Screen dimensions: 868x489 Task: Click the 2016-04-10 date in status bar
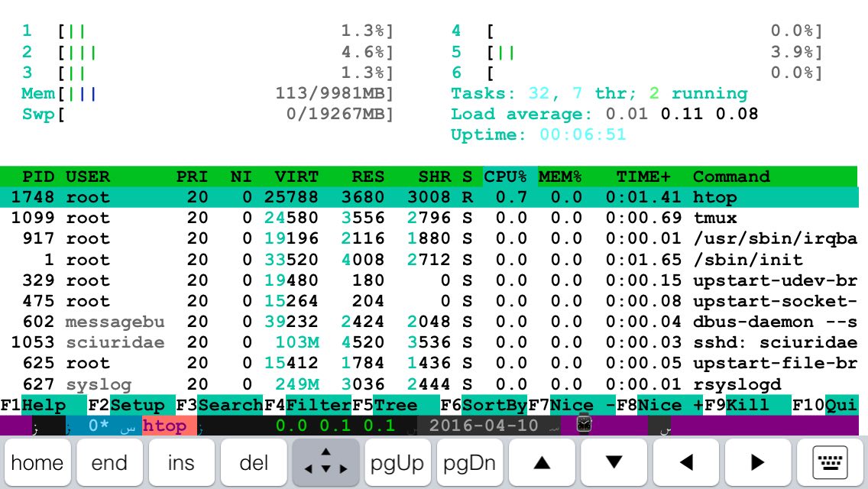[x=483, y=426]
